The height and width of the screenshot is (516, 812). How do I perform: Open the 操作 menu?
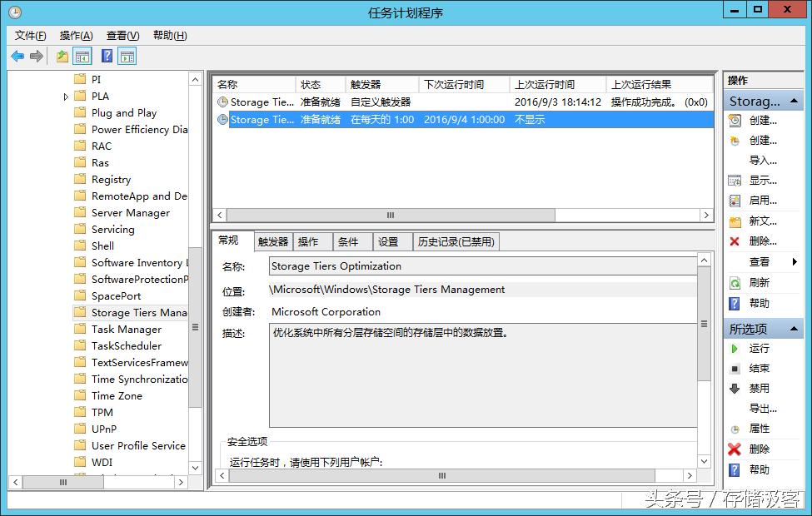[x=76, y=36]
